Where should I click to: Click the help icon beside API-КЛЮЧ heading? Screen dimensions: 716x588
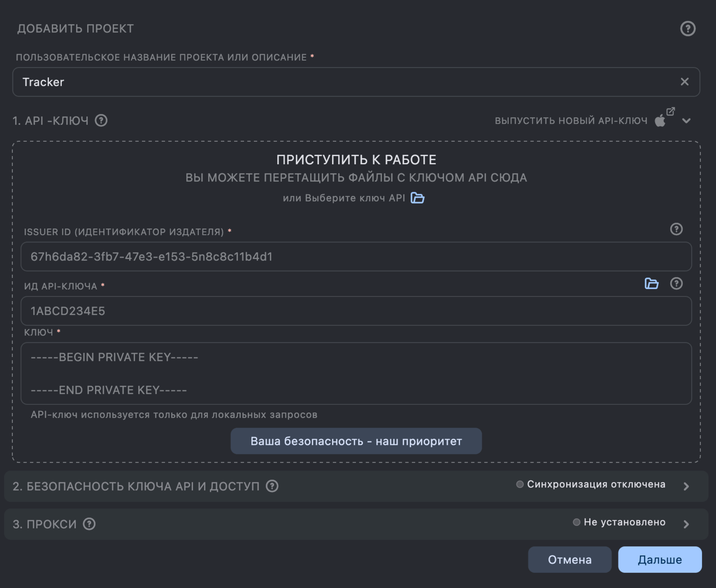click(x=101, y=120)
